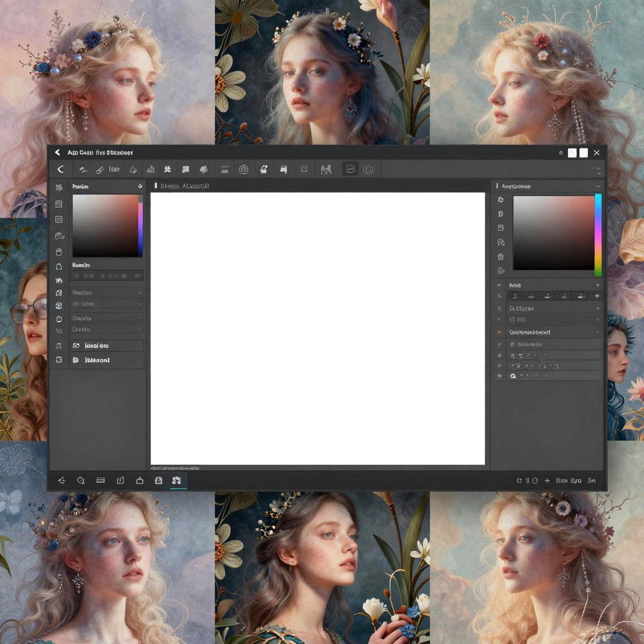Viewport: 644px width, 644px height.
Task: Select the brush tool next to the toolbar text label
Action: pyautogui.click(x=99, y=169)
